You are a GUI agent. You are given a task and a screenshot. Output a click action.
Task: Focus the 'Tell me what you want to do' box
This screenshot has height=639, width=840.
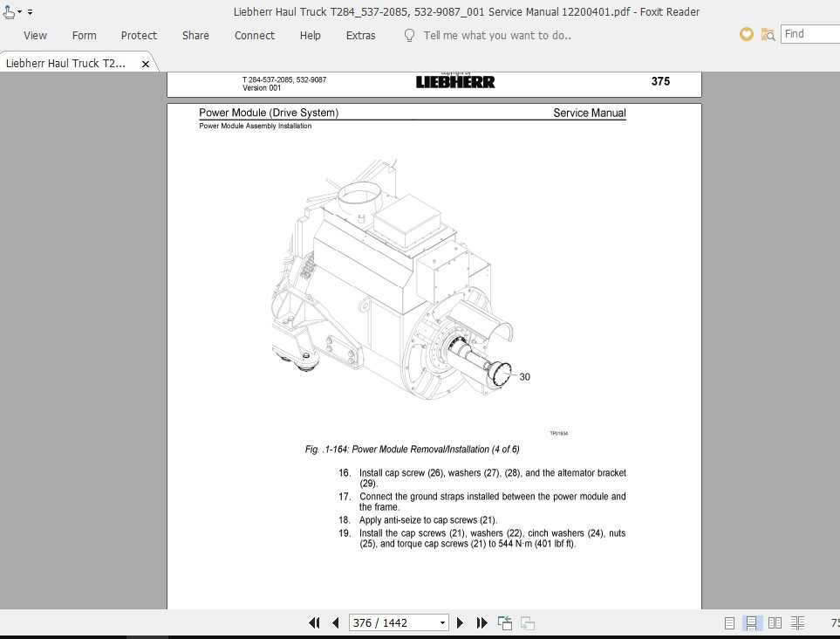pos(497,36)
